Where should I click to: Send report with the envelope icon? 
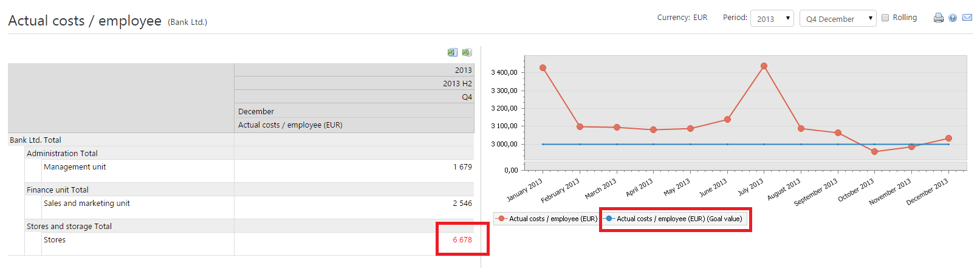click(967, 18)
